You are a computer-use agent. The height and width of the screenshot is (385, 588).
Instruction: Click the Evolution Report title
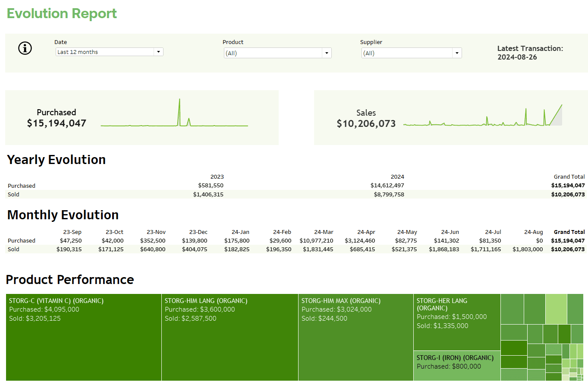[x=62, y=13]
